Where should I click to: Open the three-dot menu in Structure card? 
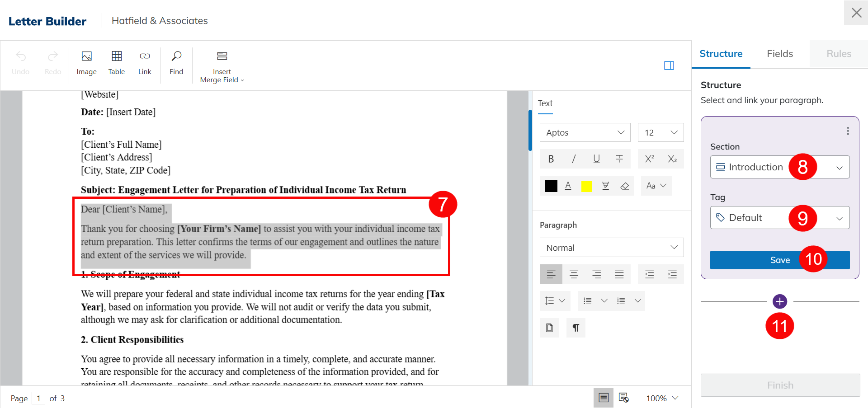click(848, 131)
